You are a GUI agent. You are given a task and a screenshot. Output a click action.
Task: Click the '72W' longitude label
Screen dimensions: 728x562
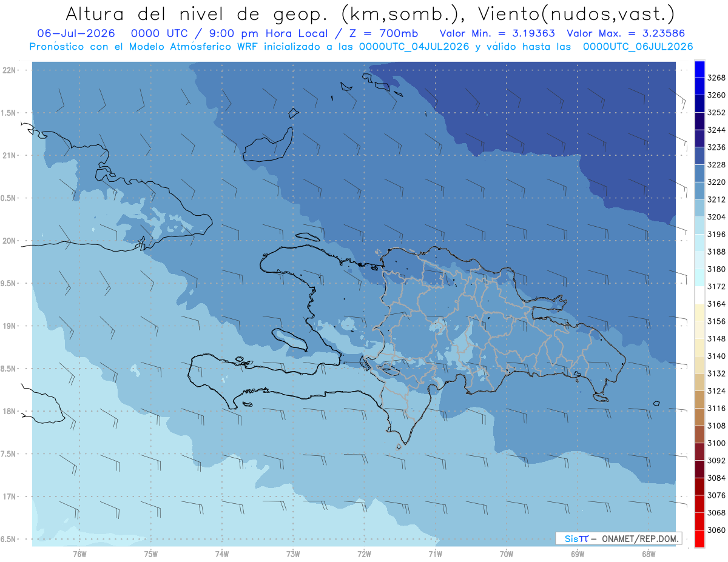click(364, 554)
